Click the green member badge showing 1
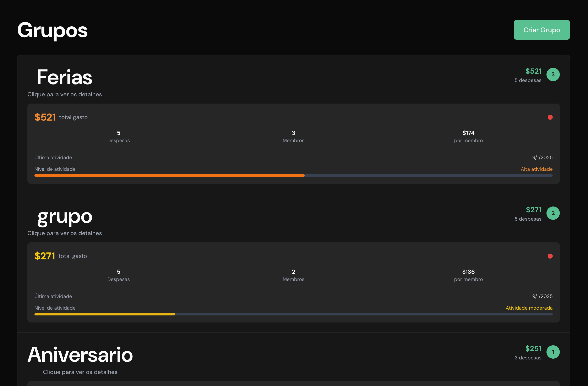This screenshot has height=386, width=588. 553,352
